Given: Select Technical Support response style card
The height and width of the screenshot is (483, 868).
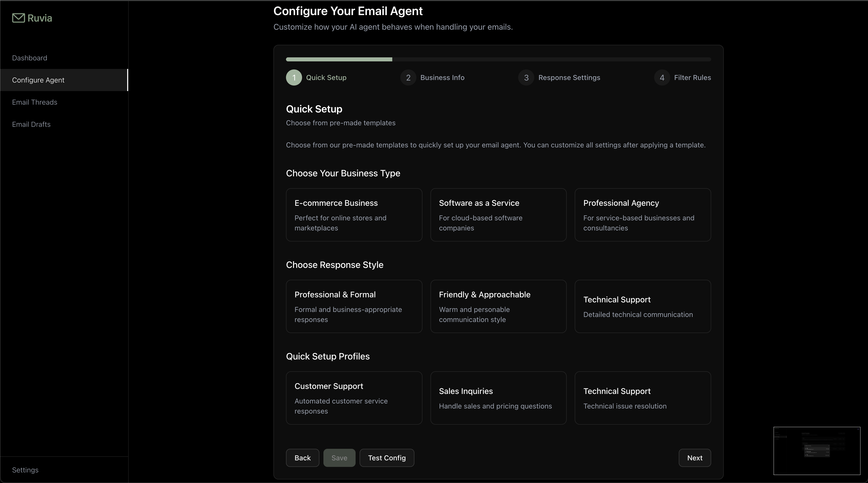Looking at the screenshot, I should 643,306.
